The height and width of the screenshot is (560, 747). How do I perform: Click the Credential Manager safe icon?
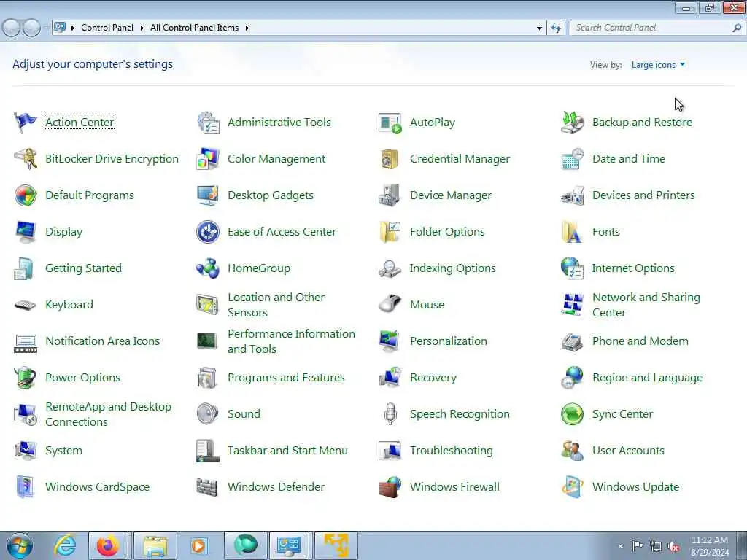pos(390,159)
